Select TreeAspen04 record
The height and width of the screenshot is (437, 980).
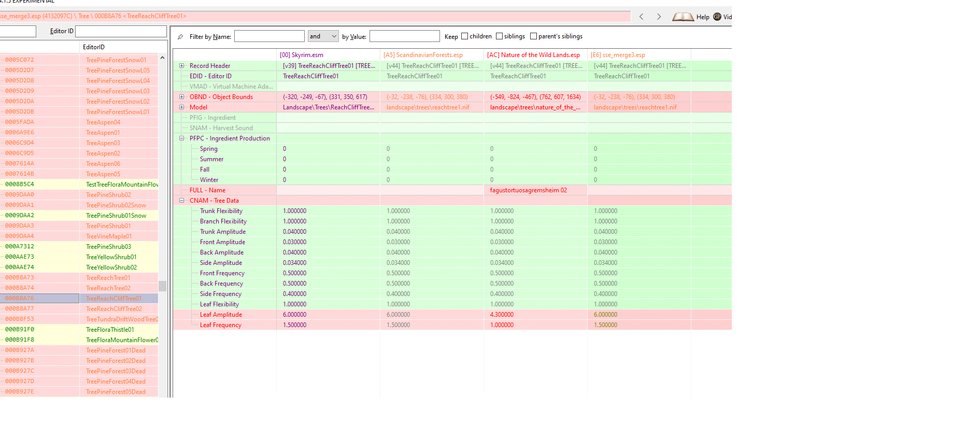coord(103,122)
